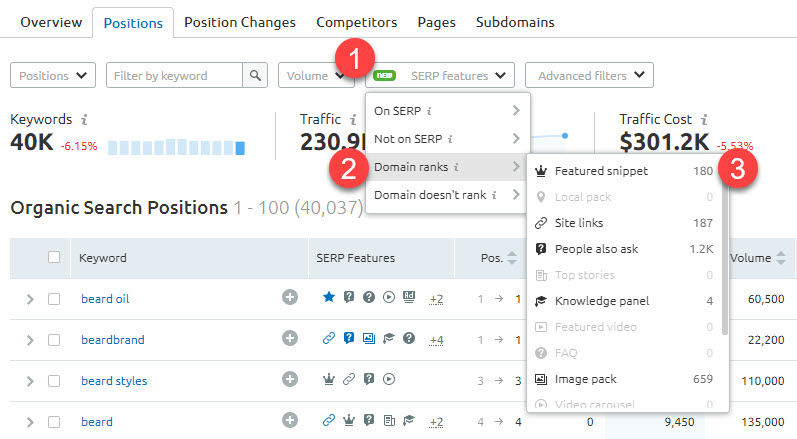Open the Advanced filters dropdown
The height and width of the screenshot is (439, 797).
point(589,75)
